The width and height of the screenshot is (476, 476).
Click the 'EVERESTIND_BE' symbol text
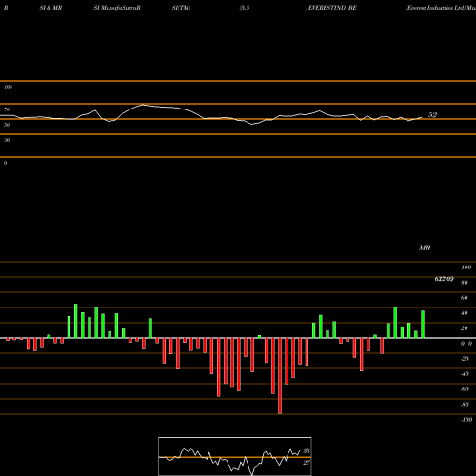(x=332, y=8)
